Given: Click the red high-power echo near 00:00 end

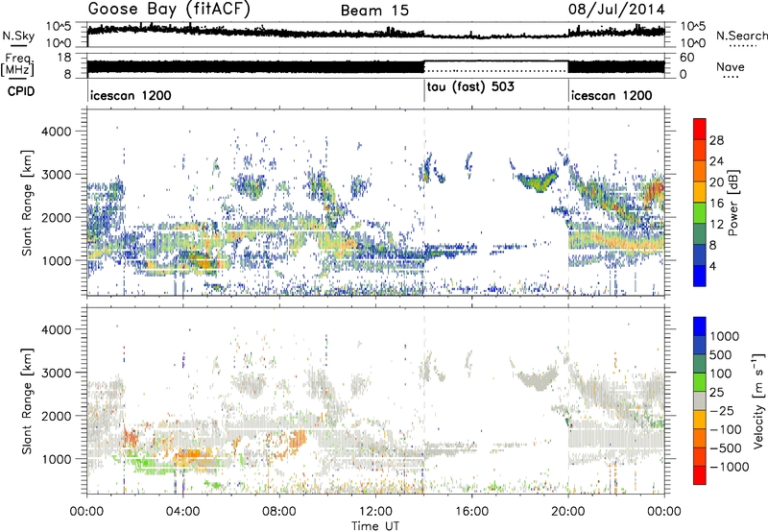Looking at the screenshot, I should [656, 189].
